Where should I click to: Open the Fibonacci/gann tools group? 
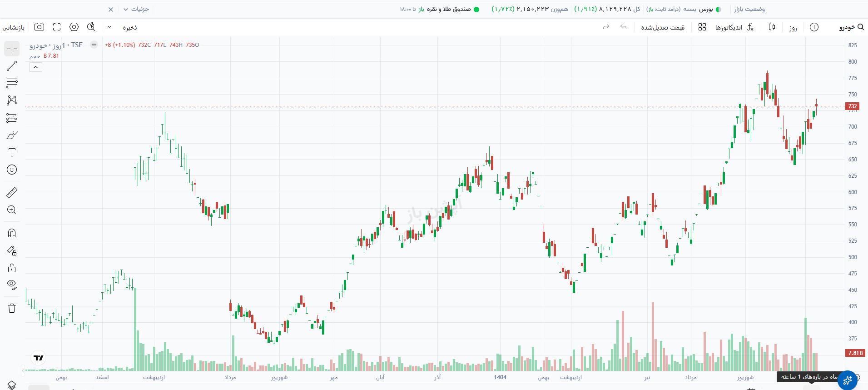click(12, 83)
